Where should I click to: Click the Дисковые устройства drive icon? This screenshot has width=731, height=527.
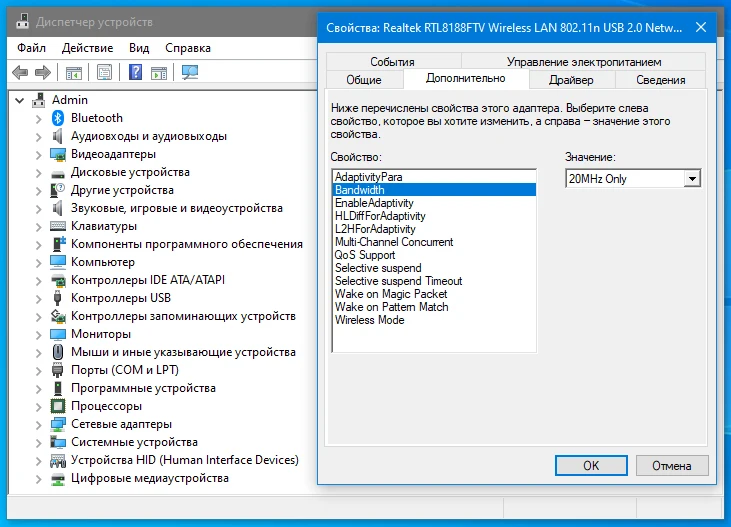tap(58, 174)
